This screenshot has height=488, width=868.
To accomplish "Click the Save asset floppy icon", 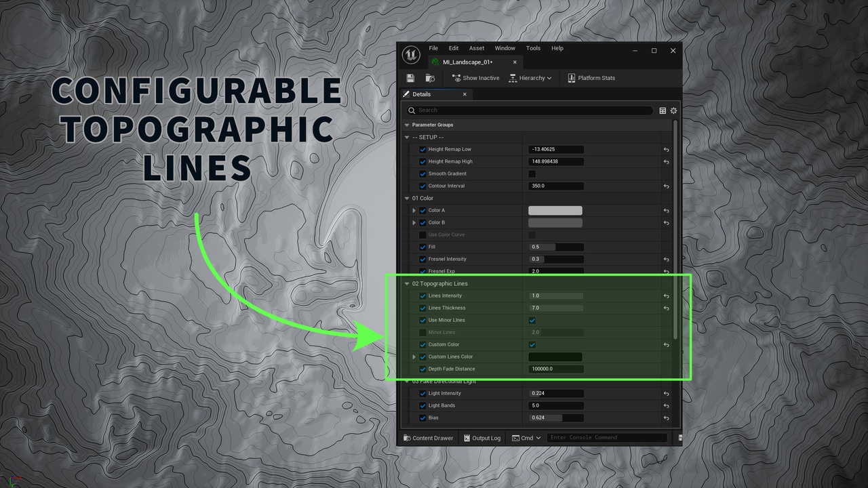I will [x=410, y=78].
